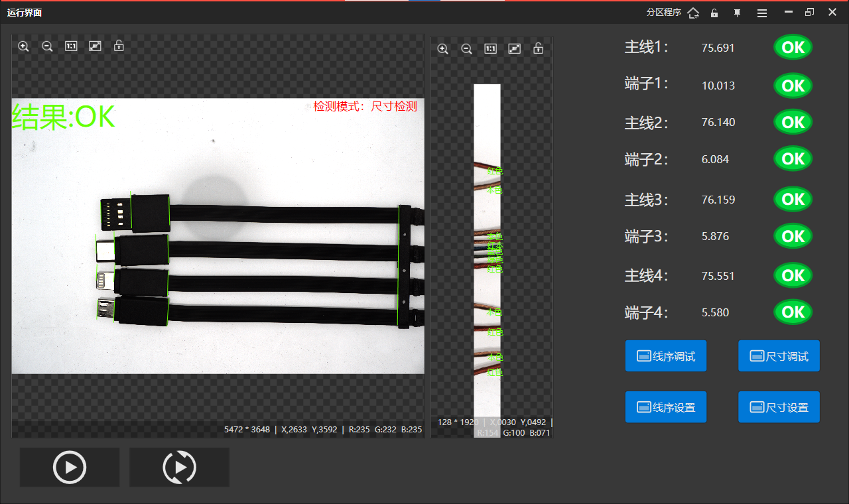
Task: Set main image view to 1:1 scale
Action: (71, 46)
